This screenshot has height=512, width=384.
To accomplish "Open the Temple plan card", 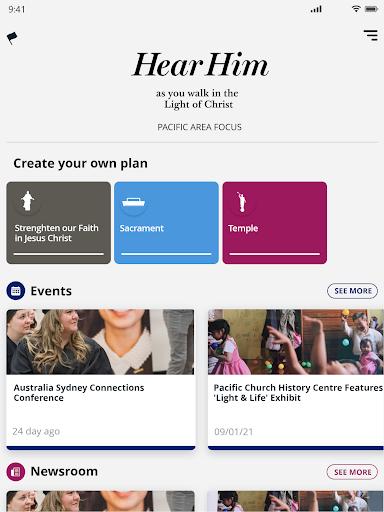I will point(275,223).
